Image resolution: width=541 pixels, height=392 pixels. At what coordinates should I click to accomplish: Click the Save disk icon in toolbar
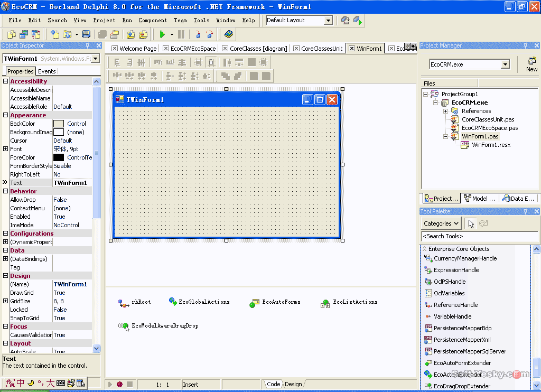[86, 34]
